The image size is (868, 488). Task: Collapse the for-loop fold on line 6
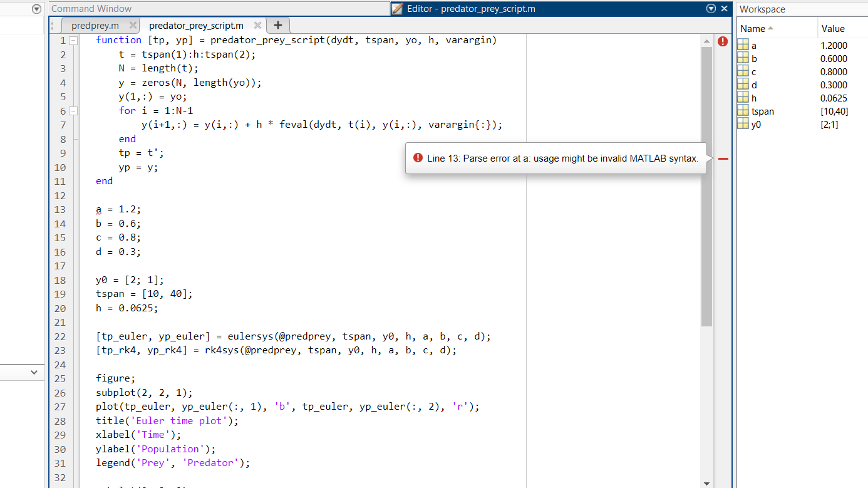tap(72, 110)
